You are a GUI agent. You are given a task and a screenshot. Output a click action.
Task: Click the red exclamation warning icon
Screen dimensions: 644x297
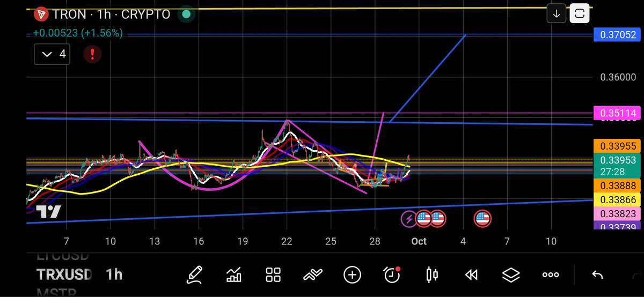tap(93, 54)
